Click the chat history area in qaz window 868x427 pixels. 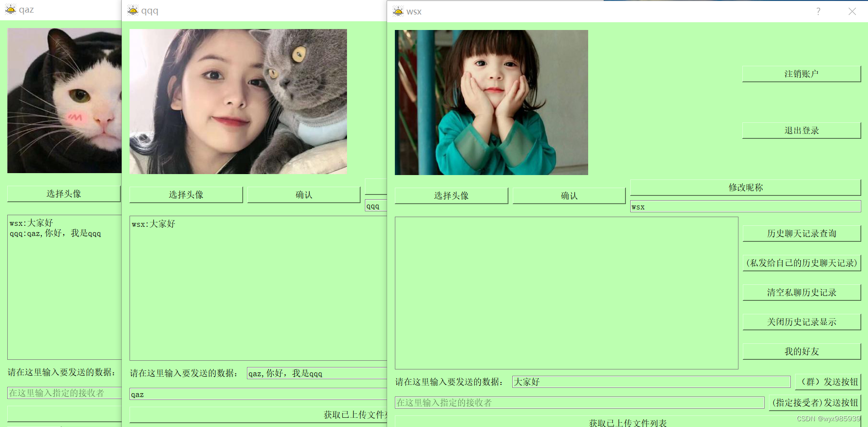click(x=64, y=287)
